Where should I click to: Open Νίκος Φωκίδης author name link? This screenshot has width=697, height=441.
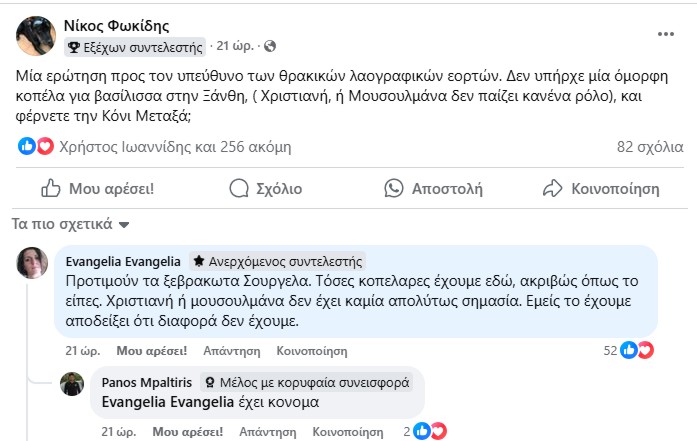[115, 23]
